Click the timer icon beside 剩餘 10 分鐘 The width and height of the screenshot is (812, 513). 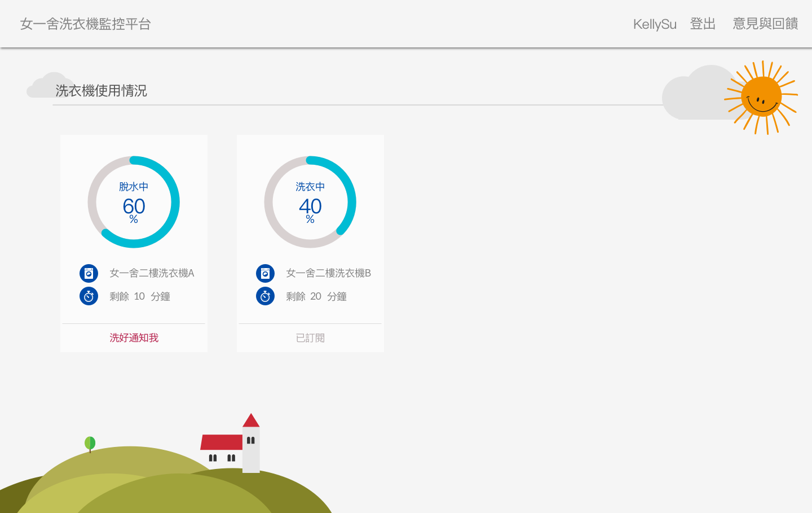click(x=89, y=296)
